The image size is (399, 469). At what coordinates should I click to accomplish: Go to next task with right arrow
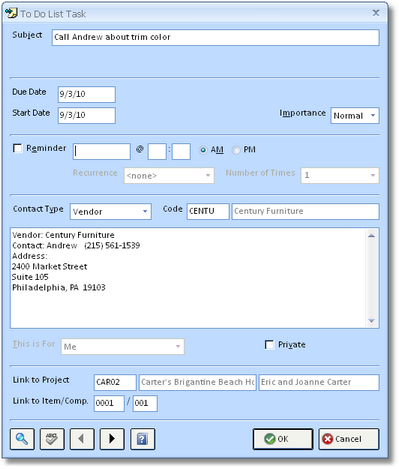112,439
